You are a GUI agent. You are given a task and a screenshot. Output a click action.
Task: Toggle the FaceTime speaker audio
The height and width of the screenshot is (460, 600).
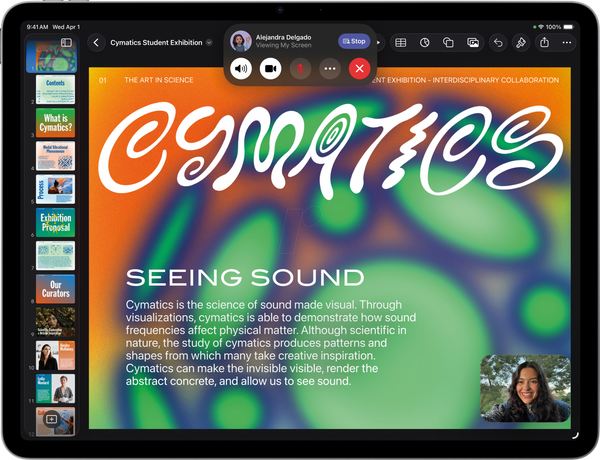241,69
